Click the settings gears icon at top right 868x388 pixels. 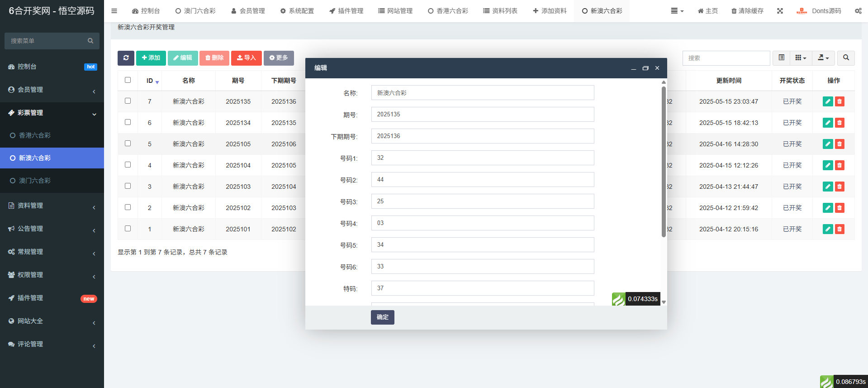[x=858, y=11]
